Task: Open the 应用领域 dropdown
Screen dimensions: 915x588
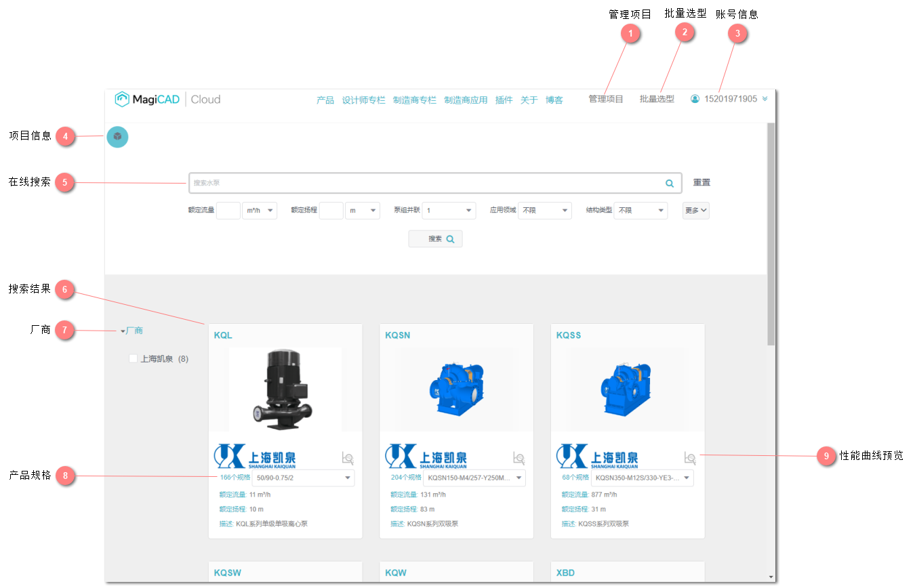Action: 545,211
